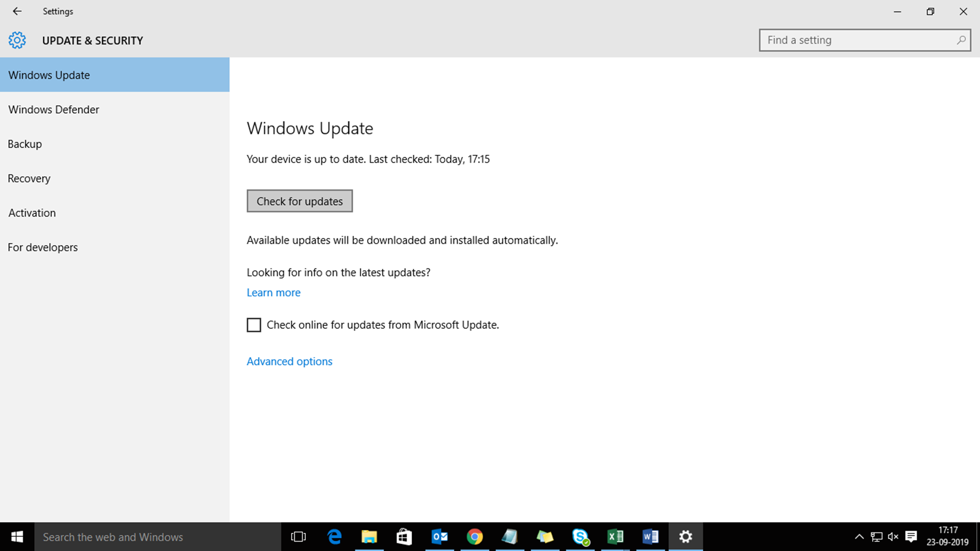Image resolution: width=980 pixels, height=551 pixels.
Task: Open Google Chrome from the taskbar
Action: pyautogui.click(x=474, y=536)
